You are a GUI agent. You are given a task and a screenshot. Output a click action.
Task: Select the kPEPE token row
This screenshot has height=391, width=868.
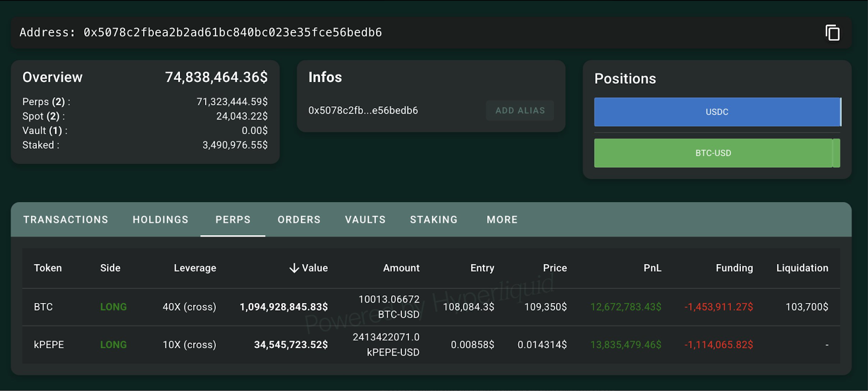tap(49, 345)
